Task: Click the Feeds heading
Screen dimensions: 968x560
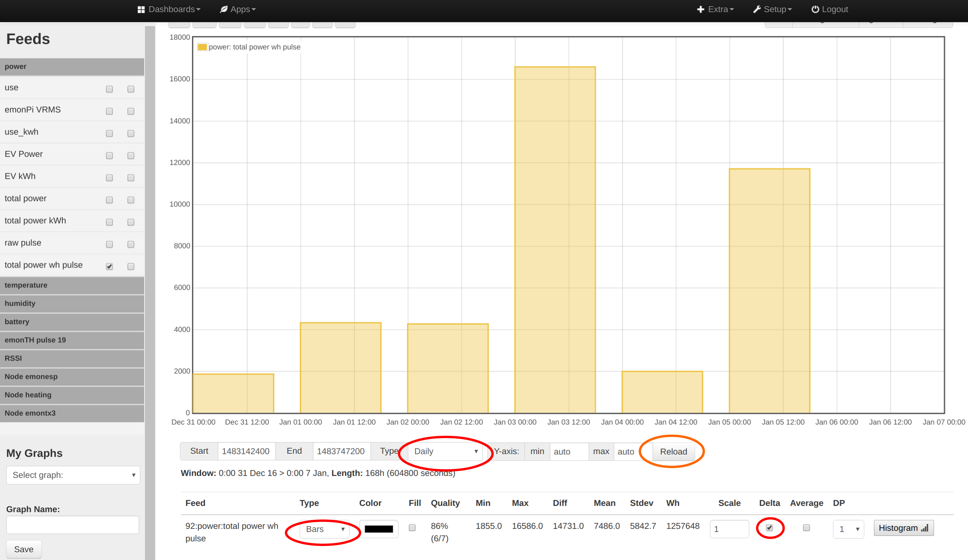Action: click(28, 39)
